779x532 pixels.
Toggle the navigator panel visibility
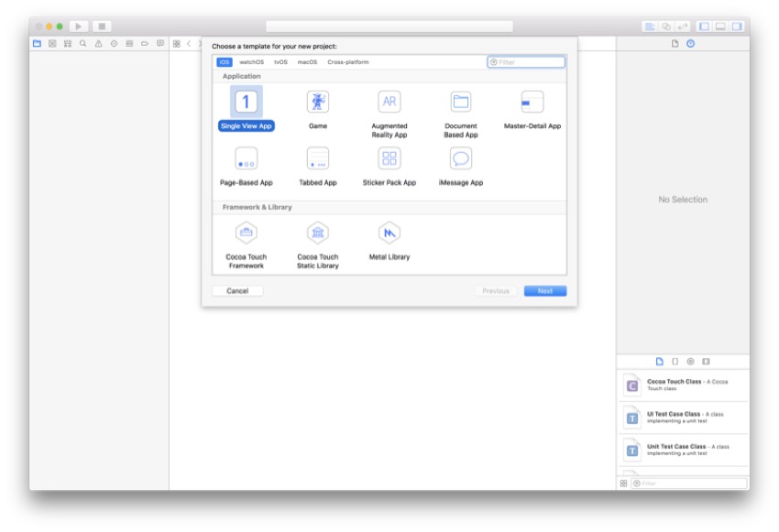pyautogui.click(x=704, y=27)
